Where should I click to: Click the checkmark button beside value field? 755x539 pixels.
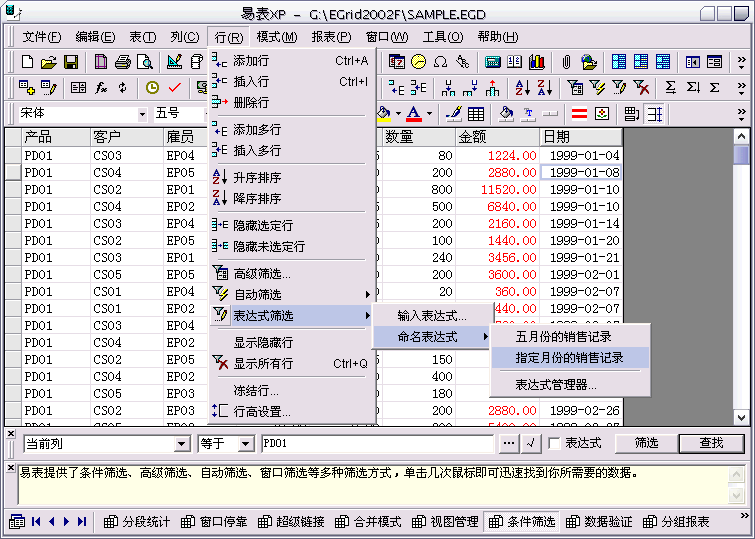pos(532,443)
